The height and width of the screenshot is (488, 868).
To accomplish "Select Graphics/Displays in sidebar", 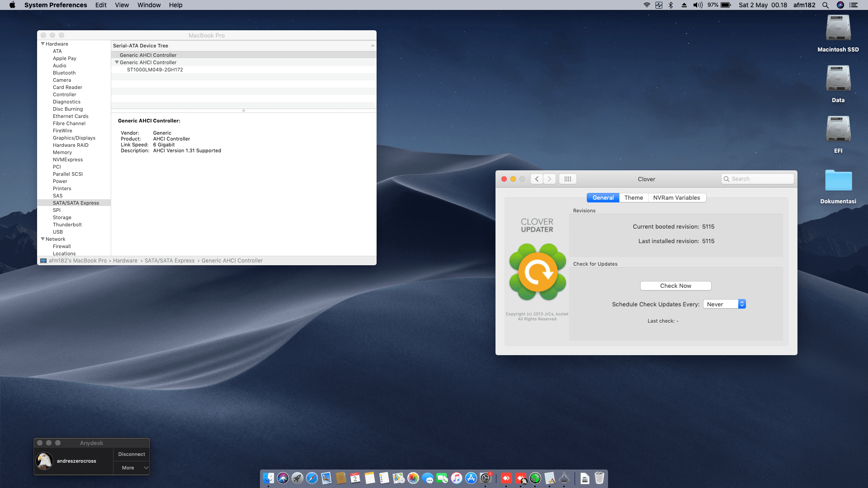I will (74, 138).
